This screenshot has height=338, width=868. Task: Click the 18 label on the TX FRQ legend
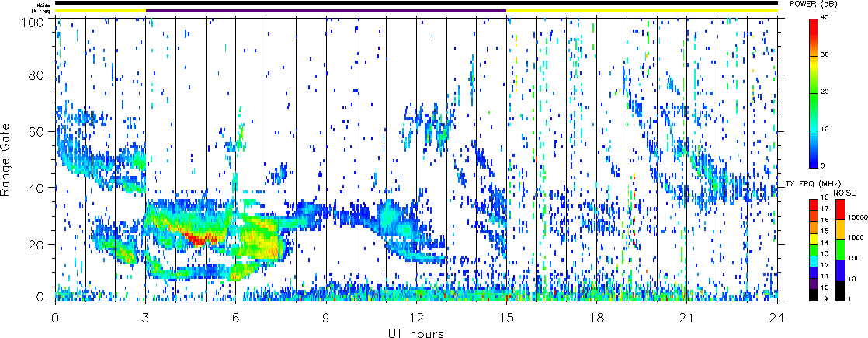(824, 198)
